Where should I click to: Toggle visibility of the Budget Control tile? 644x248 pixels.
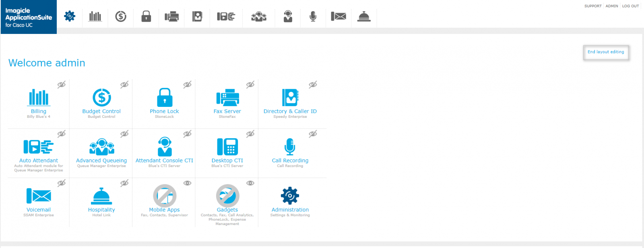coord(124,85)
